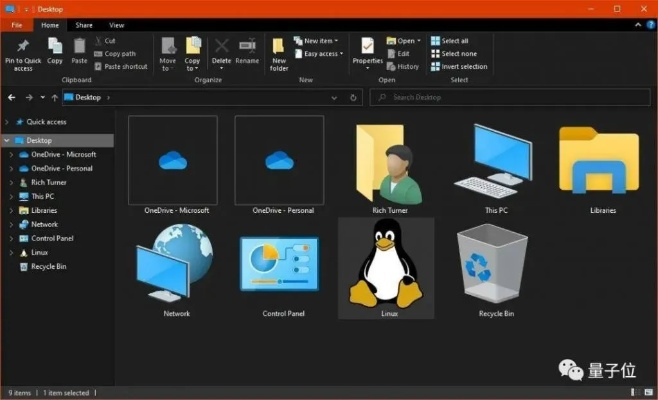The image size is (658, 400).
Task: Click the Rename icon in Organize group
Action: point(247,47)
